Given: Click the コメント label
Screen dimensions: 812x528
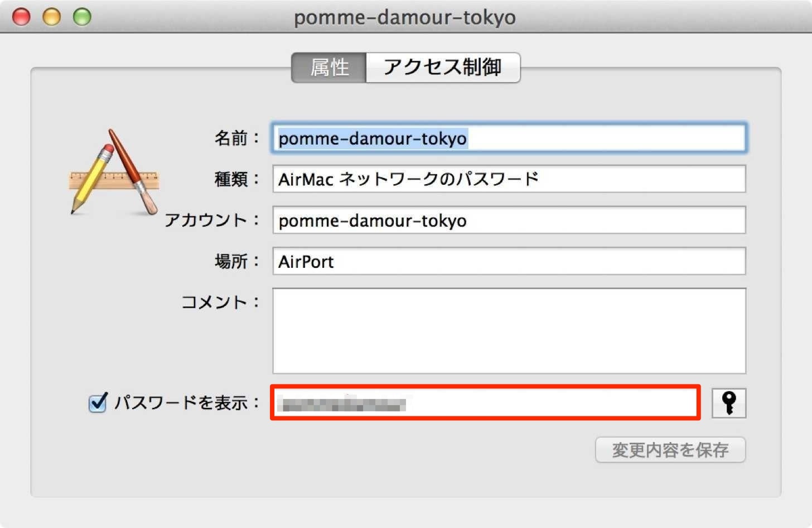Looking at the screenshot, I should point(220,302).
